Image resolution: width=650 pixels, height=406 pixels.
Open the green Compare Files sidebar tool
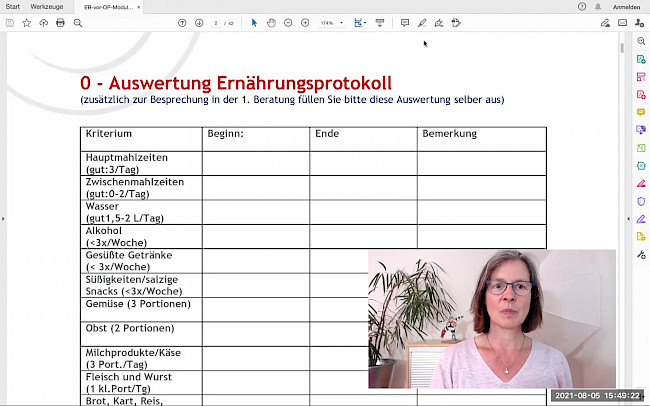pos(641,148)
